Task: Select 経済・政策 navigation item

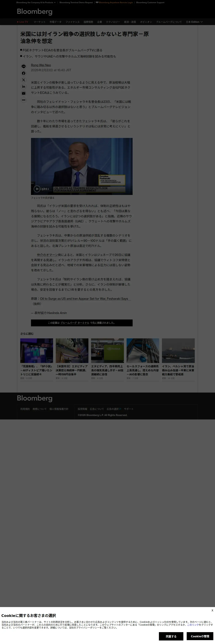Action: click(x=130, y=22)
